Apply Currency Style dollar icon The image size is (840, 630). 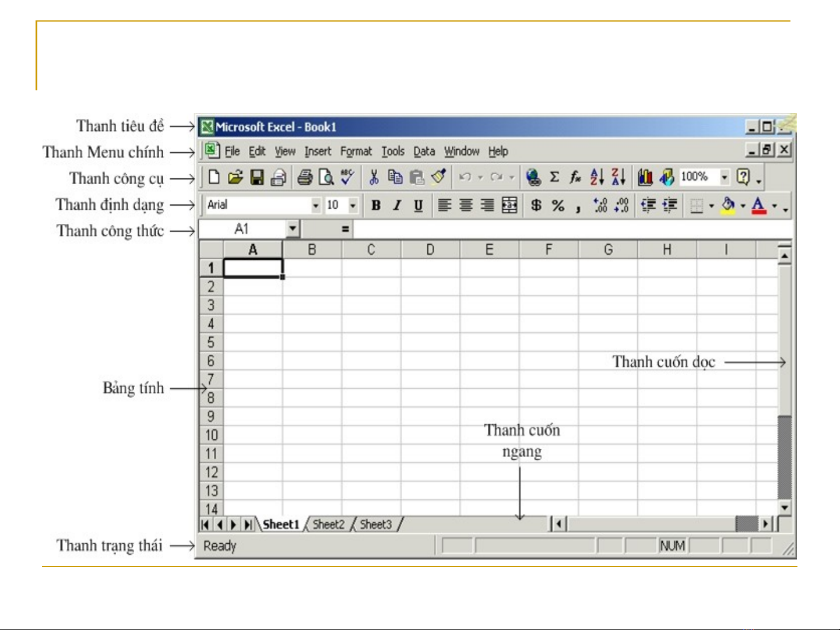tap(536, 205)
